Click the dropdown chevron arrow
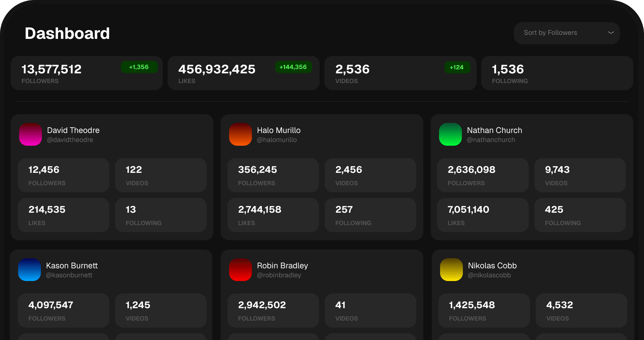This screenshot has width=644, height=340. [x=611, y=33]
